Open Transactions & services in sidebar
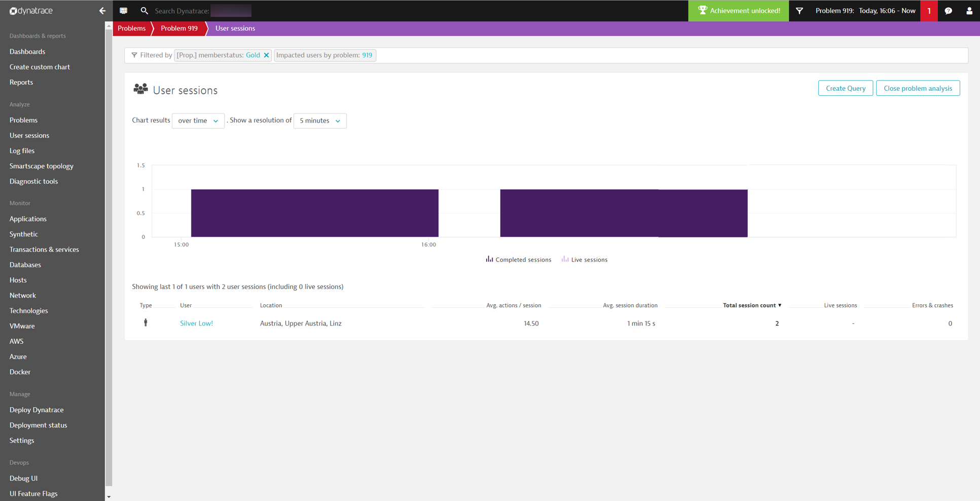The image size is (980, 501). pos(44,249)
